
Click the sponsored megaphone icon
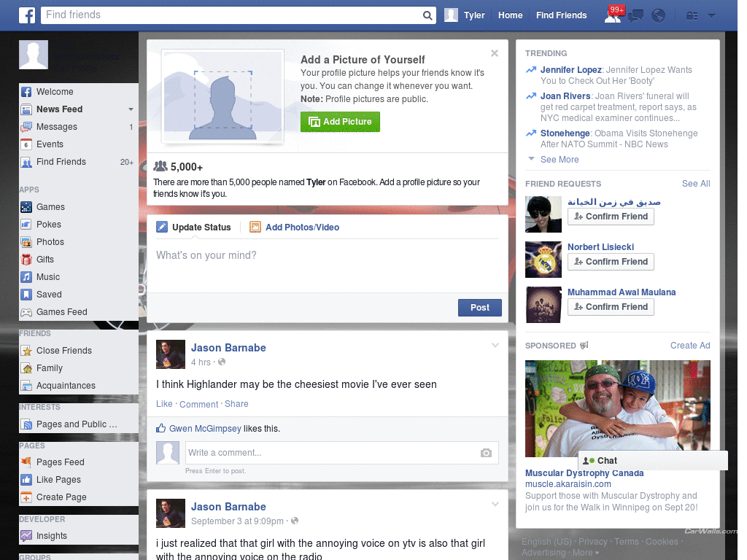pyautogui.click(x=584, y=345)
